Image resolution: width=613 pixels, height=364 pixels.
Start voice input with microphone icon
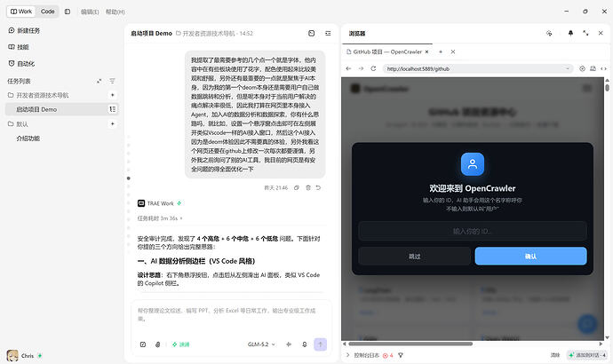304,344
